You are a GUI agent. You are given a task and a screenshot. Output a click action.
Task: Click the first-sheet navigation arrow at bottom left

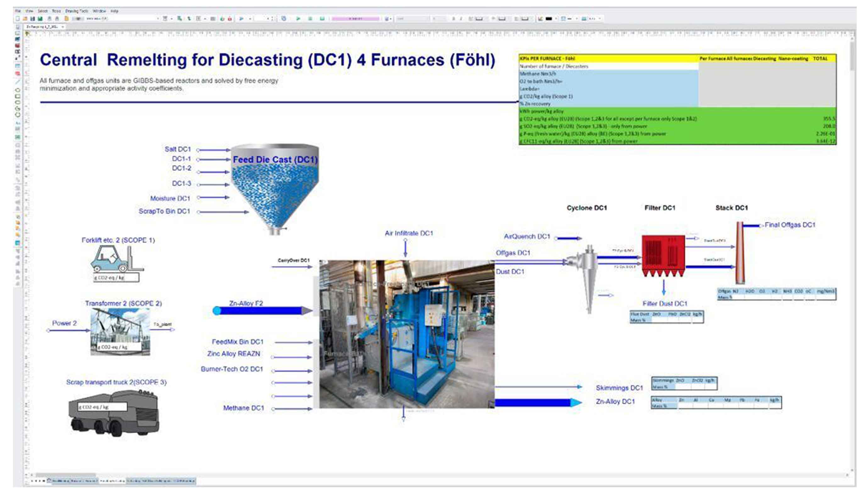32,481
